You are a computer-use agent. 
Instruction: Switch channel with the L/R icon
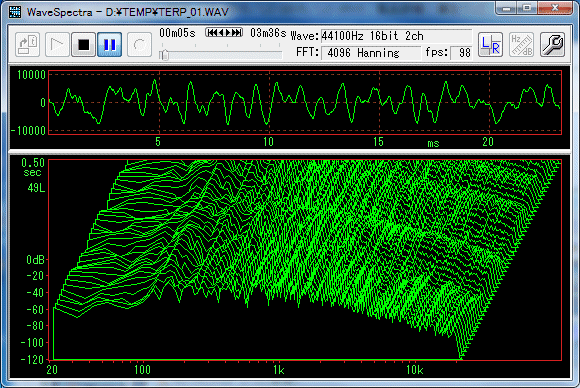[490, 45]
